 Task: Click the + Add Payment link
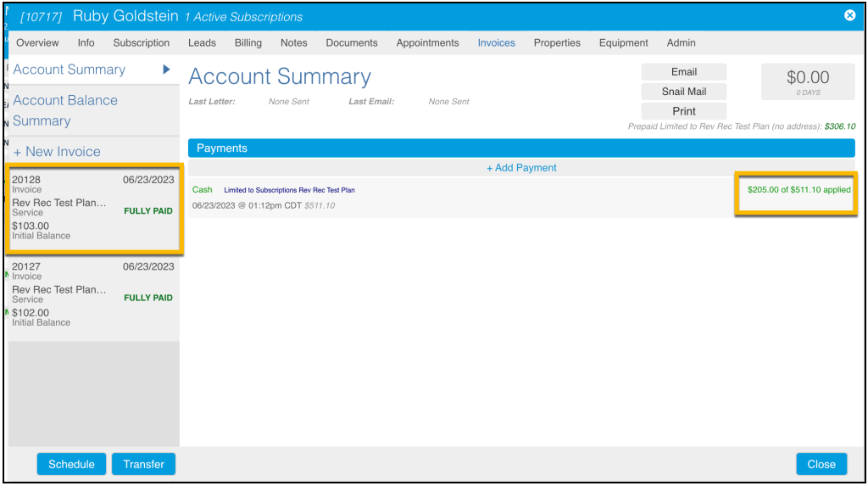coord(521,168)
